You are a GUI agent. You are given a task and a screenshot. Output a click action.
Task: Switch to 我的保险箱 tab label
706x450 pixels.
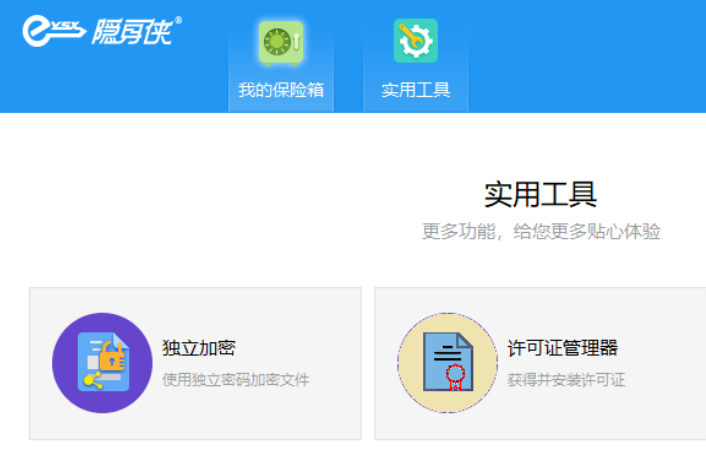click(x=281, y=90)
